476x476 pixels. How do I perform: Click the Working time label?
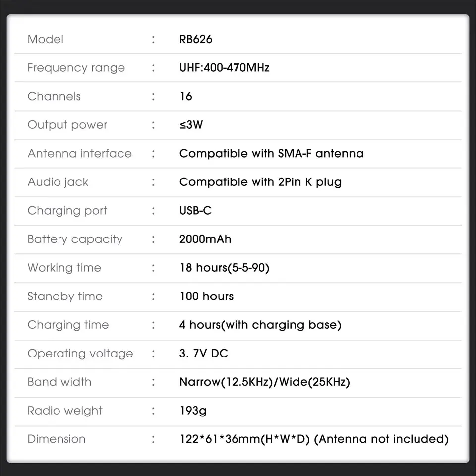[64, 268]
